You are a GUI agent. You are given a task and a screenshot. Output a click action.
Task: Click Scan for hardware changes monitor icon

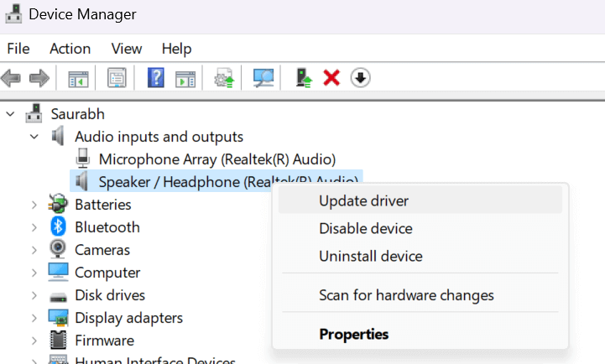coord(263,78)
